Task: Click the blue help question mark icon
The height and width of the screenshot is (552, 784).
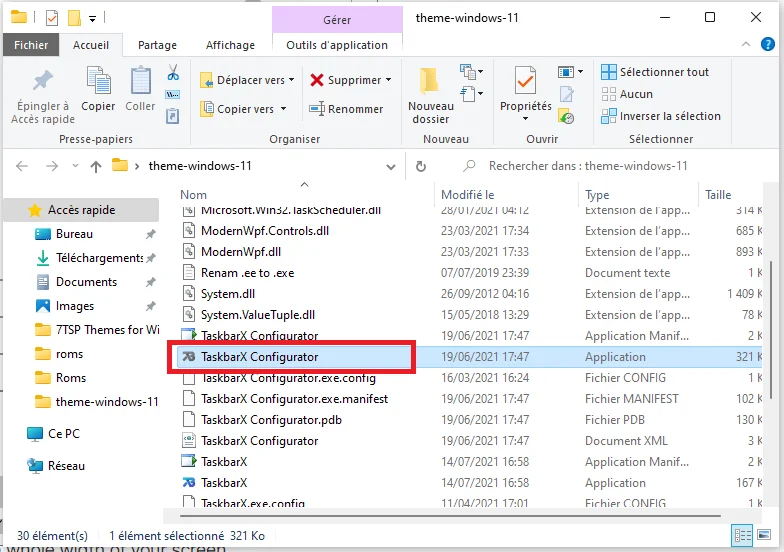Action: tap(768, 44)
